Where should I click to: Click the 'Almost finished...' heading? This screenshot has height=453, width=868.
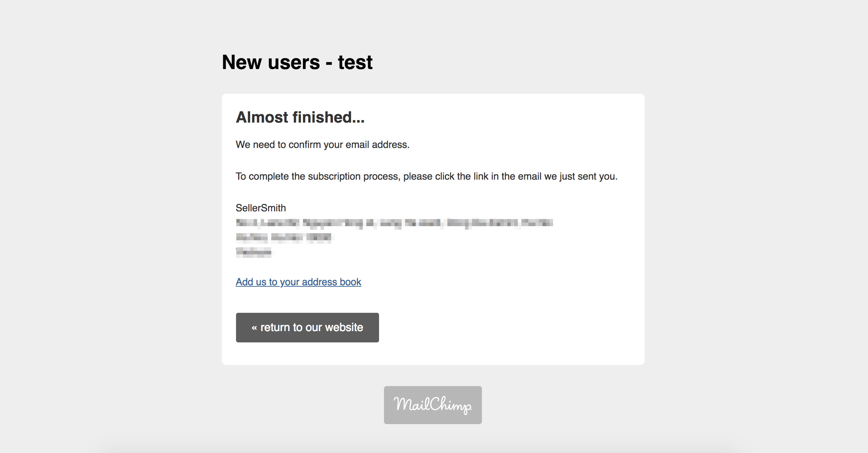[300, 117]
